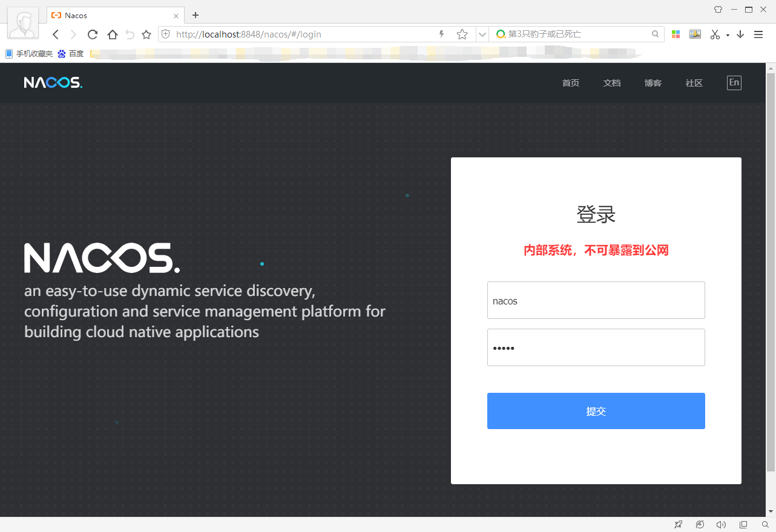Open a new tab with plus button
The width and height of the screenshot is (776, 532).
[196, 15]
